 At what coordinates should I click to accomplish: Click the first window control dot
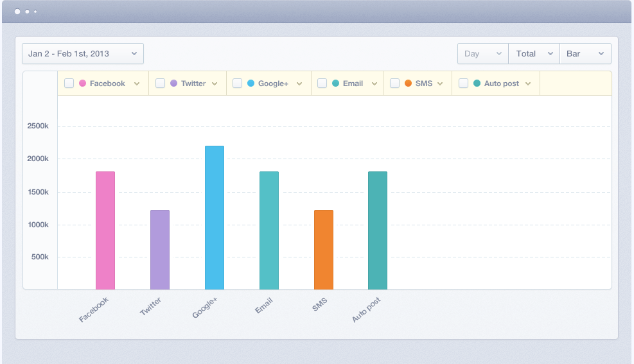17,12
